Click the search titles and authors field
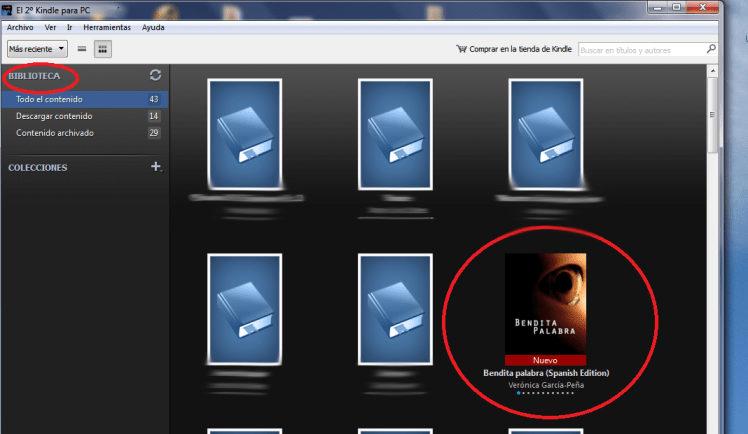The width and height of the screenshot is (748, 434). pyautogui.click(x=637, y=48)
